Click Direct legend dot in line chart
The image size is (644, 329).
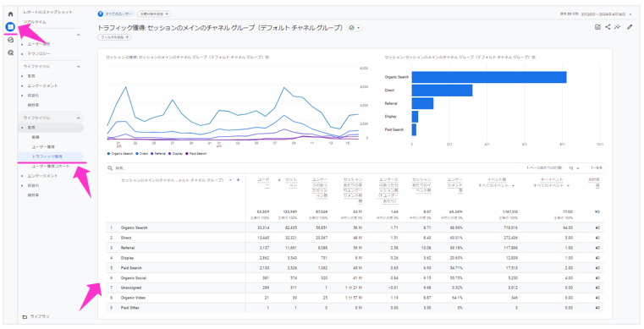pyautogui.click(x=137, y=153)
